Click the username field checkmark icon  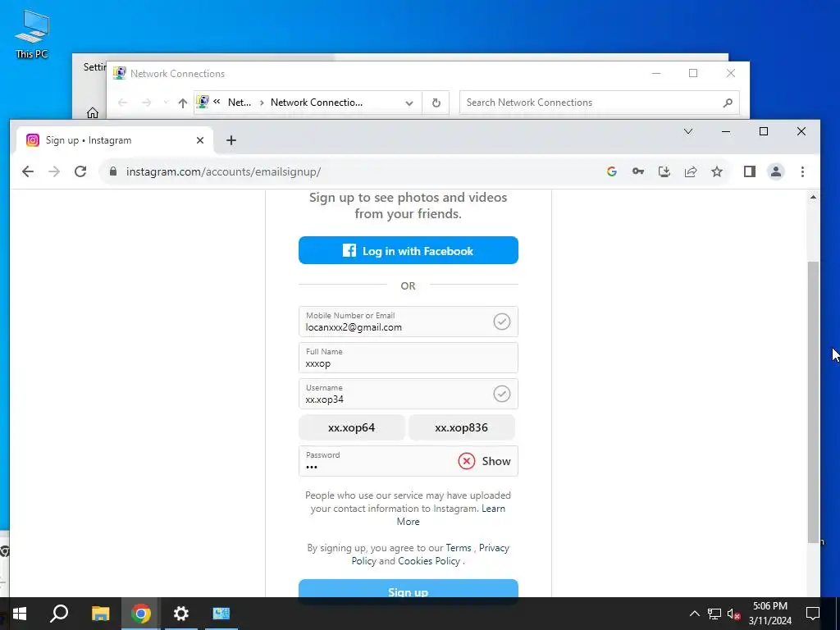[501, 394]
